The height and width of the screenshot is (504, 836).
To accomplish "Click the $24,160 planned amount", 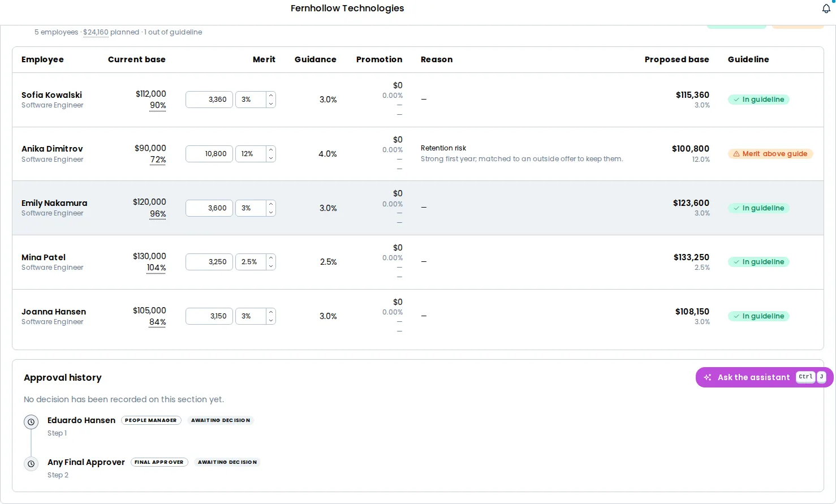I will point(96,32).
